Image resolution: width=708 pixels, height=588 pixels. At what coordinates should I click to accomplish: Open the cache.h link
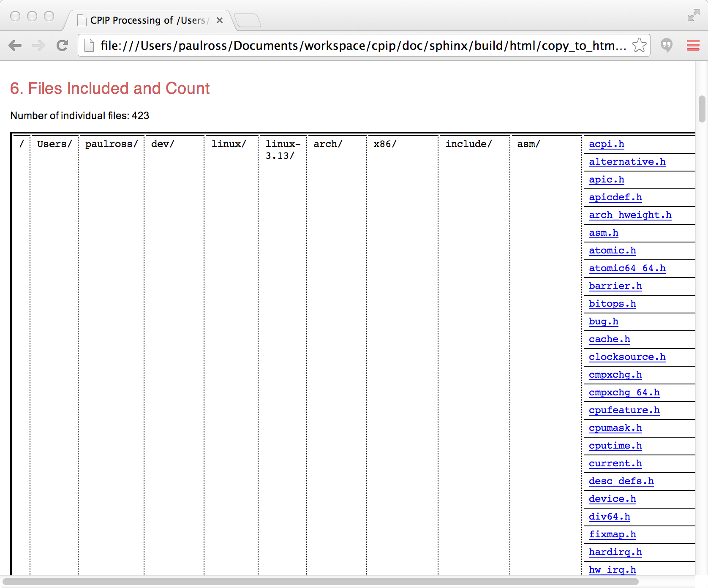(609, 339)
